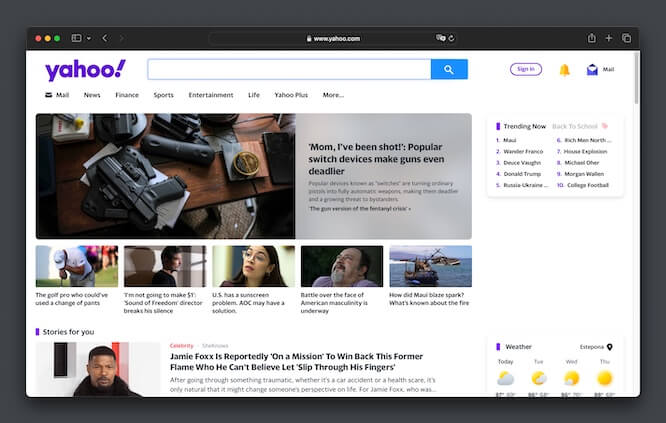Show tab overview icon in Safari
Screen dimensions: 666x423
[x=626, y=38]
